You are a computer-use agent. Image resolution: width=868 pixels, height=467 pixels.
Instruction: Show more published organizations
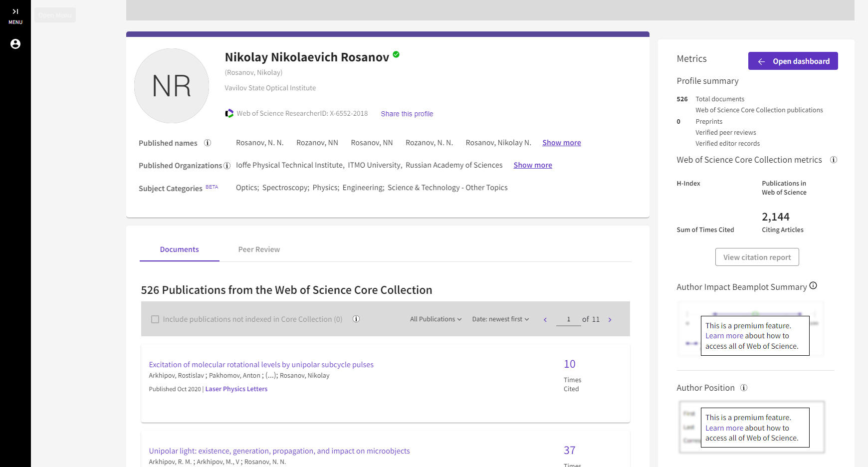[x=533, y=165]
